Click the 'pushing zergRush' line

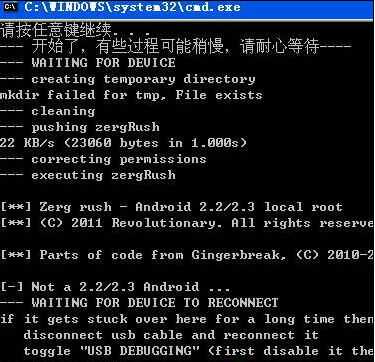pyautogui.click(x=80, y=127)
